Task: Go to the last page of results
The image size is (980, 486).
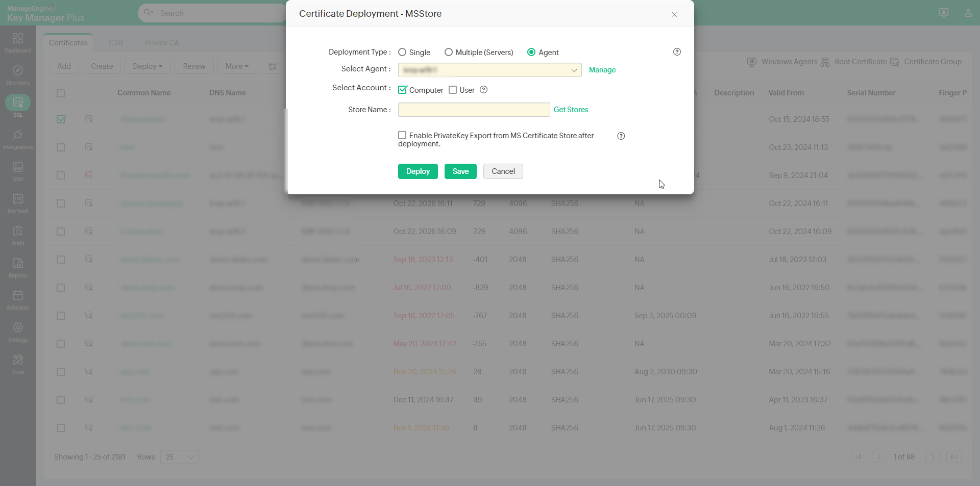Action: (953, 457)
